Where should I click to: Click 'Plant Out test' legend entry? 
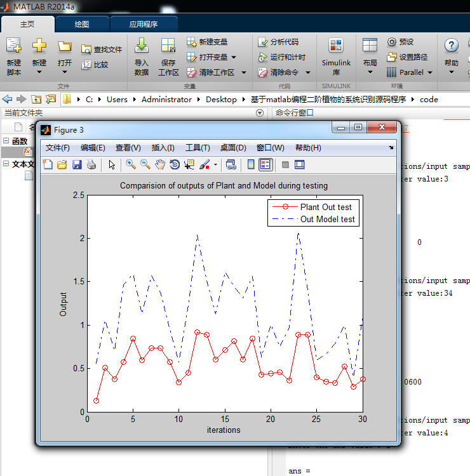click(312, 207)
